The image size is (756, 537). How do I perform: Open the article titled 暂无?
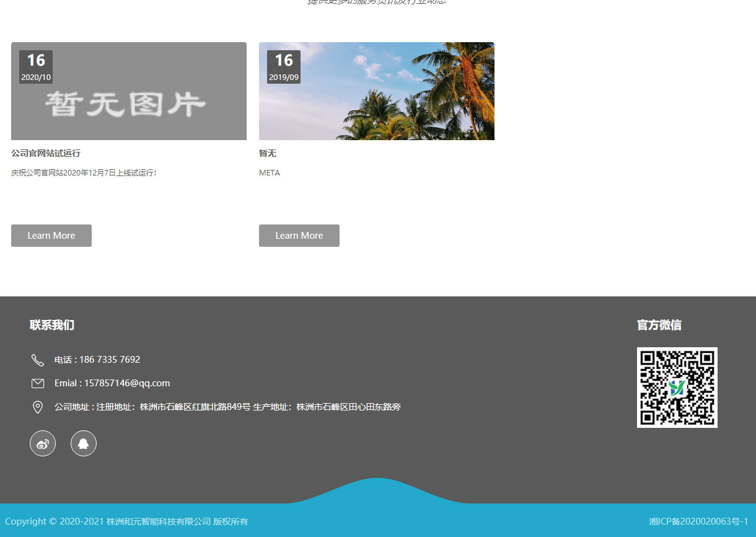pos(268,153)
